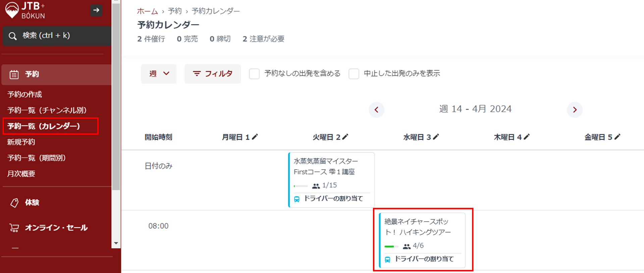Expand the オンライン・セール sidebar section
The height and width of the screenshot is (273, 644).
pos(56,228)
